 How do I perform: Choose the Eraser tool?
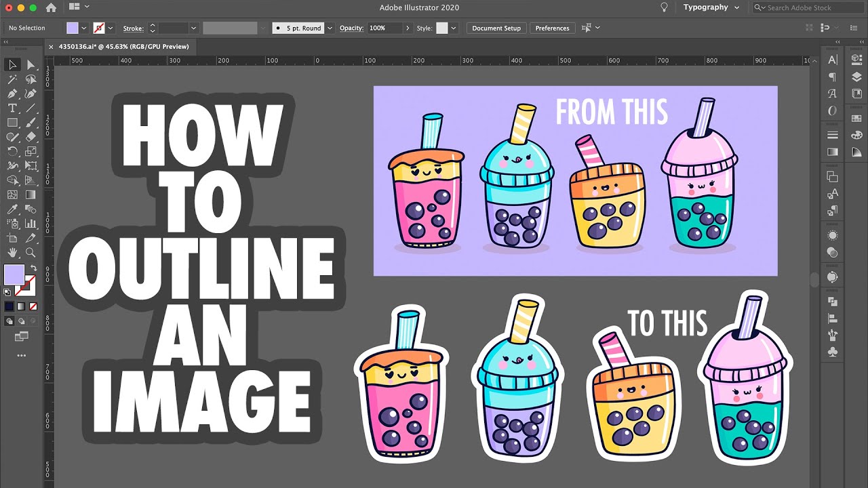click(31, 137)
